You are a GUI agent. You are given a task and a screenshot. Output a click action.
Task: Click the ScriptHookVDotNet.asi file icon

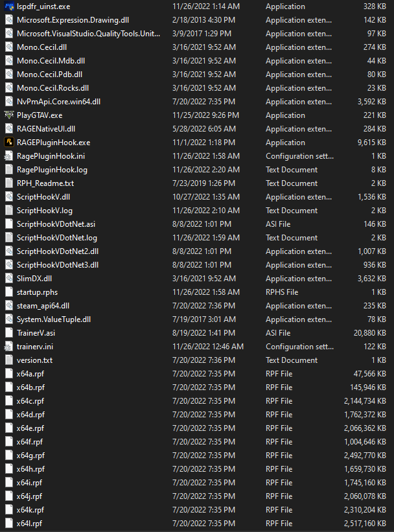pos(9,224)
